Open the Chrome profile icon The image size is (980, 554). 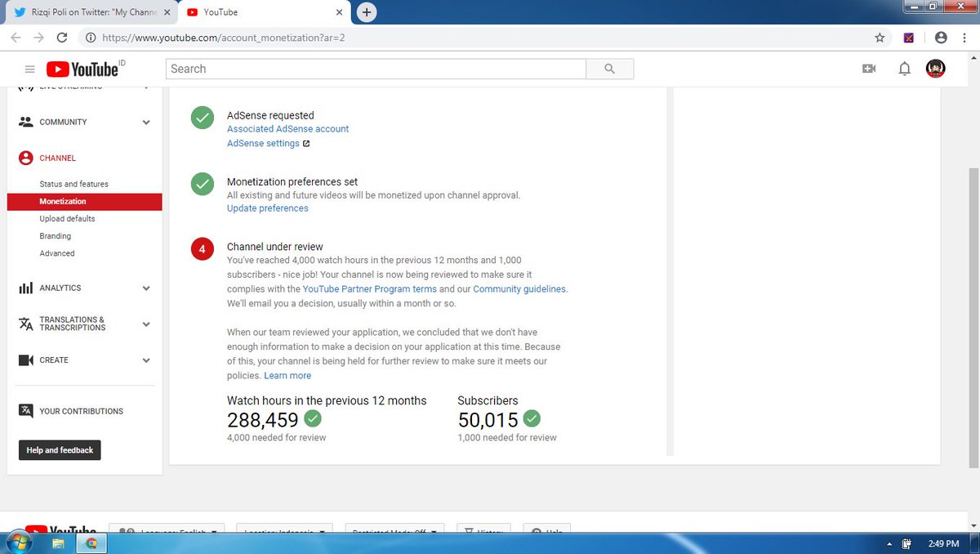941,38
